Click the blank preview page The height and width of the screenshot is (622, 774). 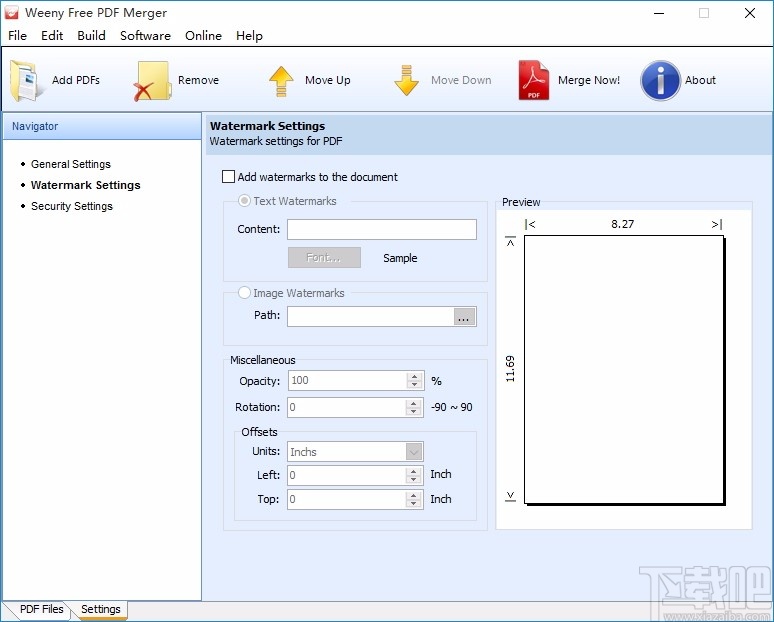click(x=624, y=370)
